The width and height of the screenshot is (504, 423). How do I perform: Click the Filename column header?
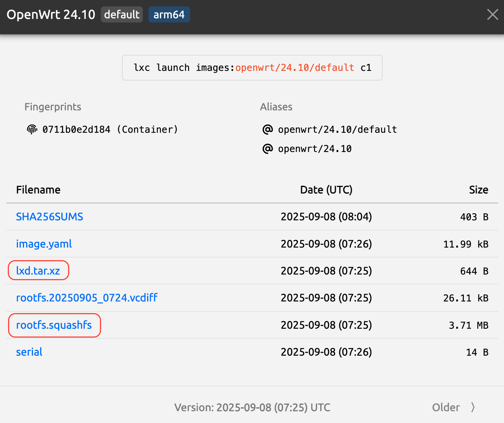(x=38, y=190)
